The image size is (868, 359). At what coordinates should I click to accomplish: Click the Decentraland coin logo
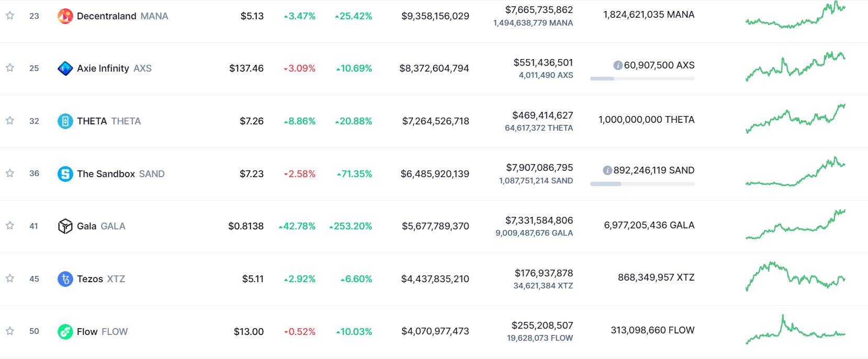(x=65, y=16)
